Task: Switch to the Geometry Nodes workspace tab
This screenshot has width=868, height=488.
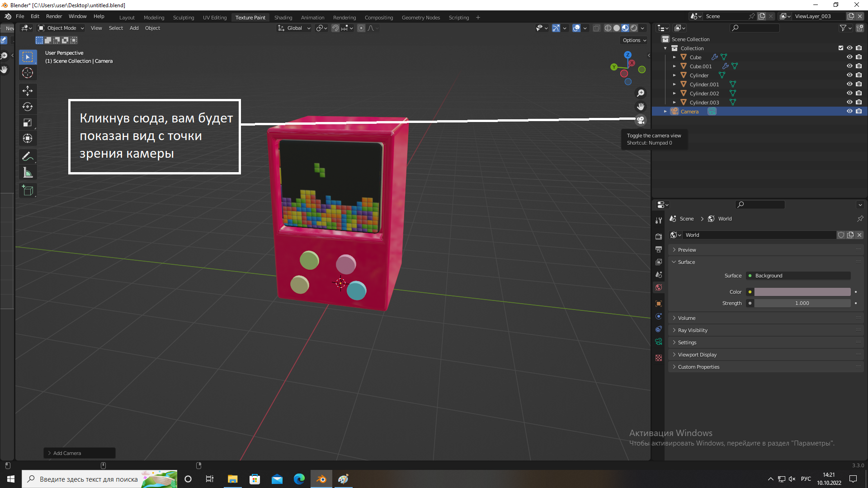Action: click(x=420, y=18)
